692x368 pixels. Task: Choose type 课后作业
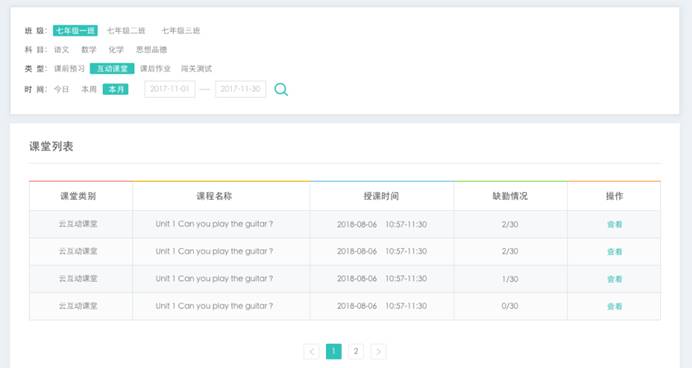click(155, 68)
